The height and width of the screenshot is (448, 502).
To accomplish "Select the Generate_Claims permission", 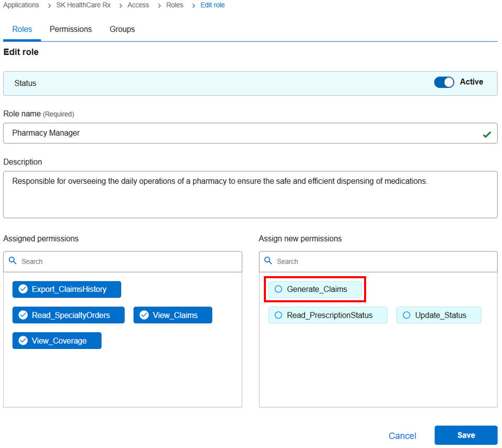I will 315,289.
